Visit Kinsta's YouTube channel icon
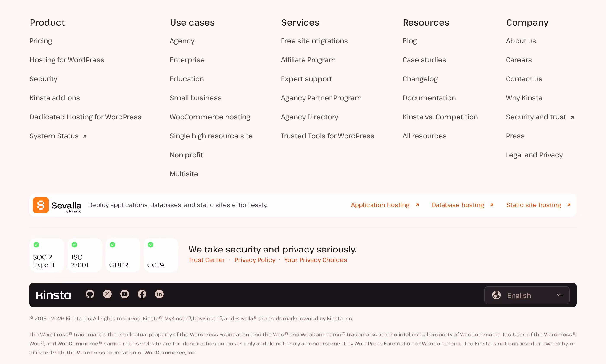The image size is (606, 364). pos(125,294)
